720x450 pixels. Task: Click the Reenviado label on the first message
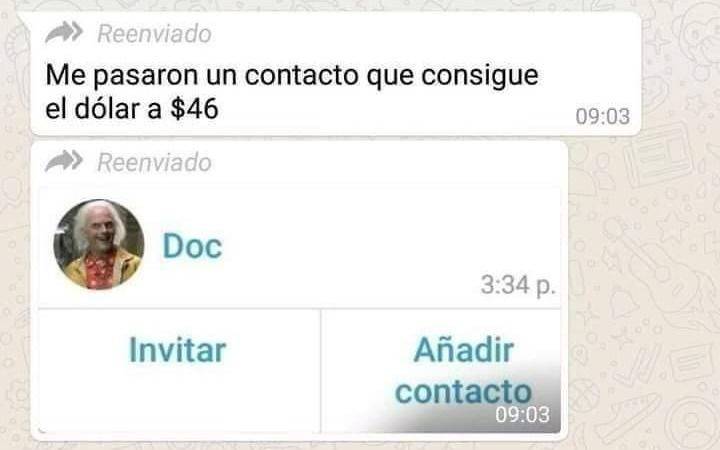click(154, 34)
